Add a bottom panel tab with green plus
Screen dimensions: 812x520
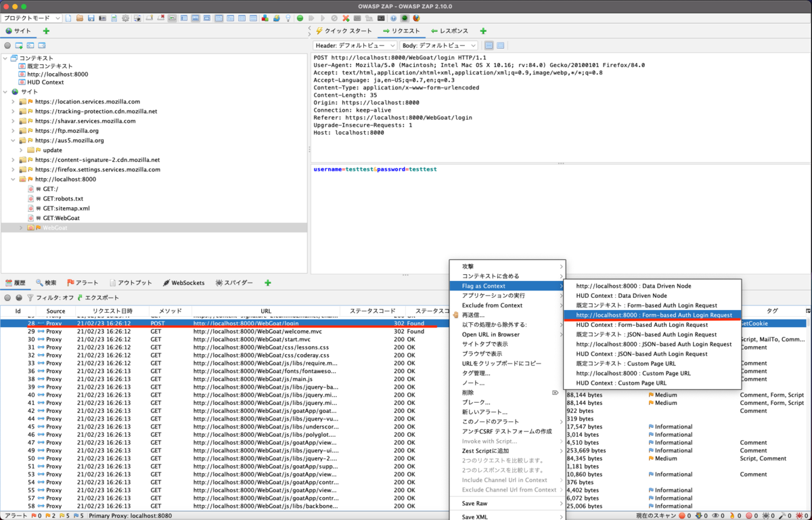268,282
